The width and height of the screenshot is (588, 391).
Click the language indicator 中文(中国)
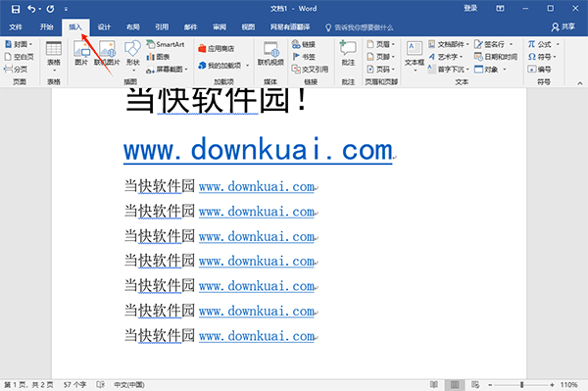(129, 385)
